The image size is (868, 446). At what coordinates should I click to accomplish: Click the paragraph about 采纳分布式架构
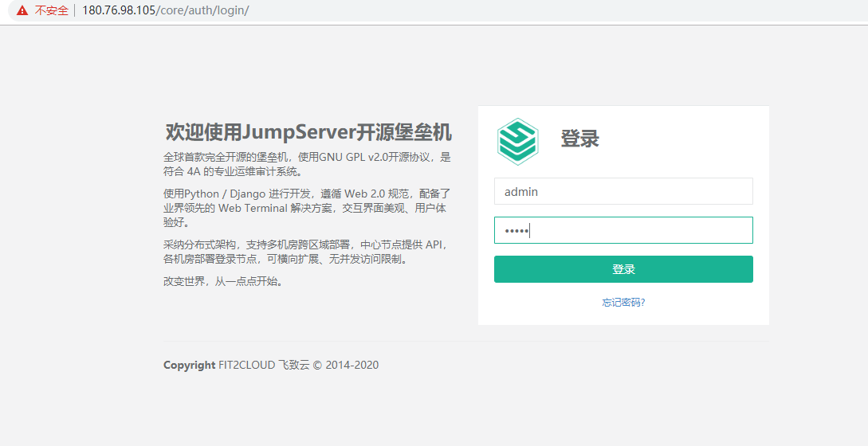coord(306,252)
